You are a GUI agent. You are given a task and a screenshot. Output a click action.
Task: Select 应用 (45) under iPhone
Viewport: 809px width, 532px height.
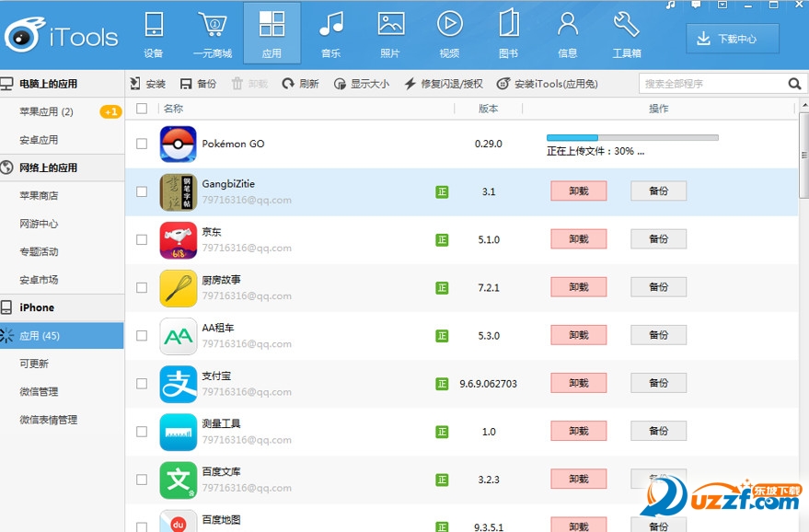tap(62, 336)
